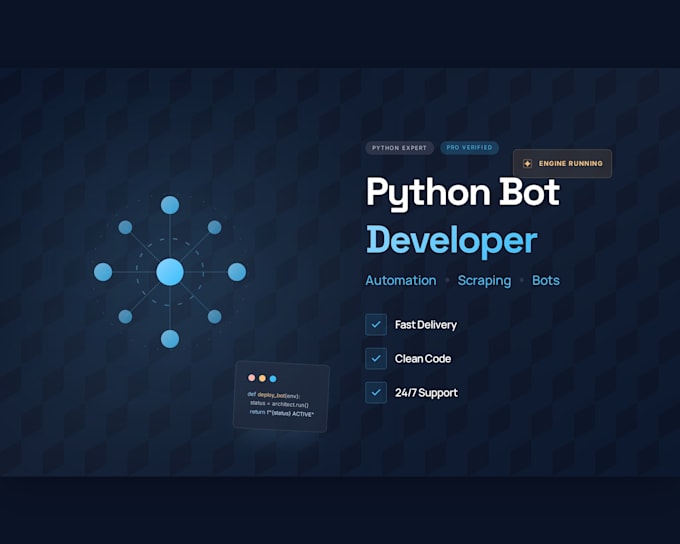Select the far-right node of the network diagram
The image size is (680, 544).
[x=237, y=272]
